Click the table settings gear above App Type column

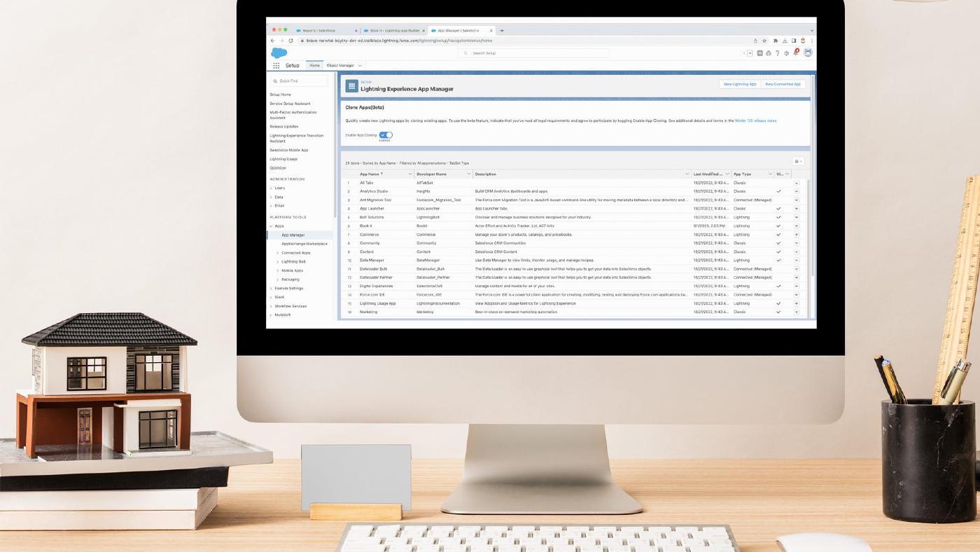[796, 160]
